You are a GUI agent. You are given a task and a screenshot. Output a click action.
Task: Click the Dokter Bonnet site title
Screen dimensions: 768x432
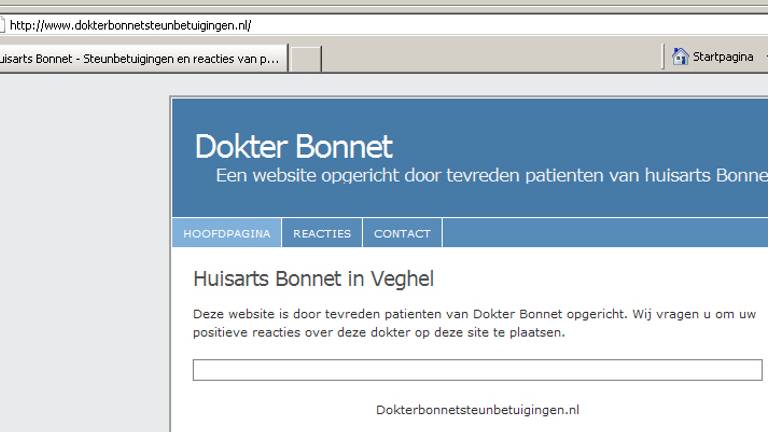[x=293, y=146]
